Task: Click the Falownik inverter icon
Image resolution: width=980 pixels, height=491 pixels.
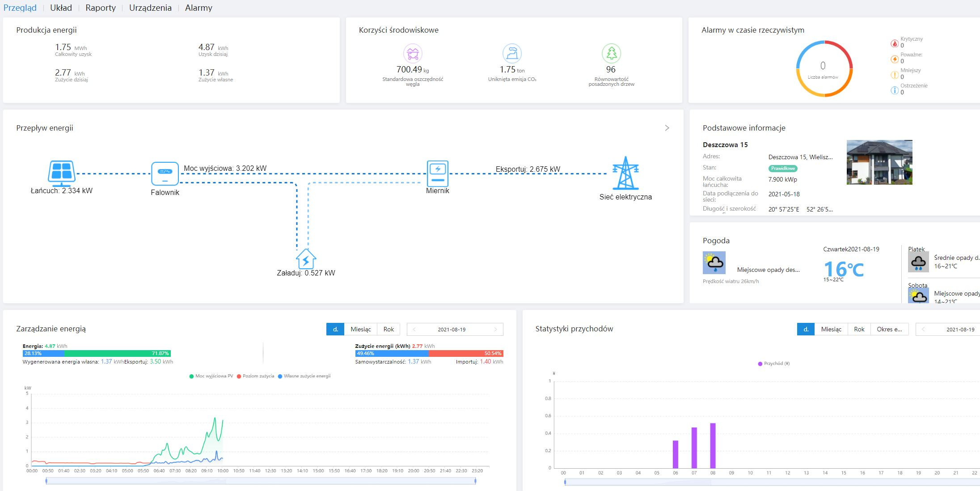Action: [x=165, y=174]
